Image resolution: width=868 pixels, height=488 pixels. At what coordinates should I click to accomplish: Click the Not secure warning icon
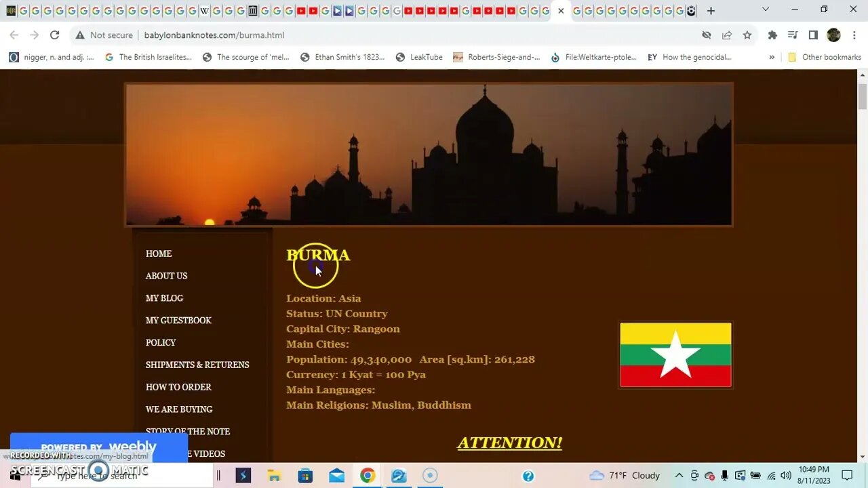pos(80,35)
